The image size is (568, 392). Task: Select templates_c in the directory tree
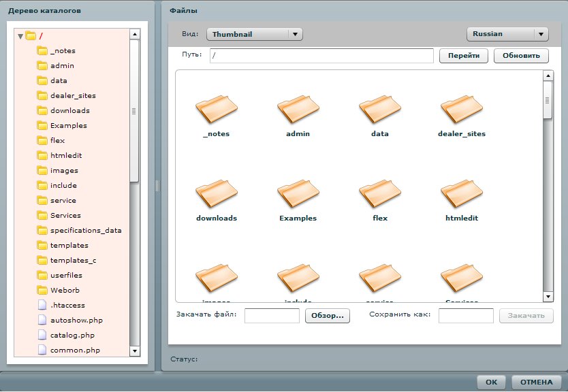(73, 260)
